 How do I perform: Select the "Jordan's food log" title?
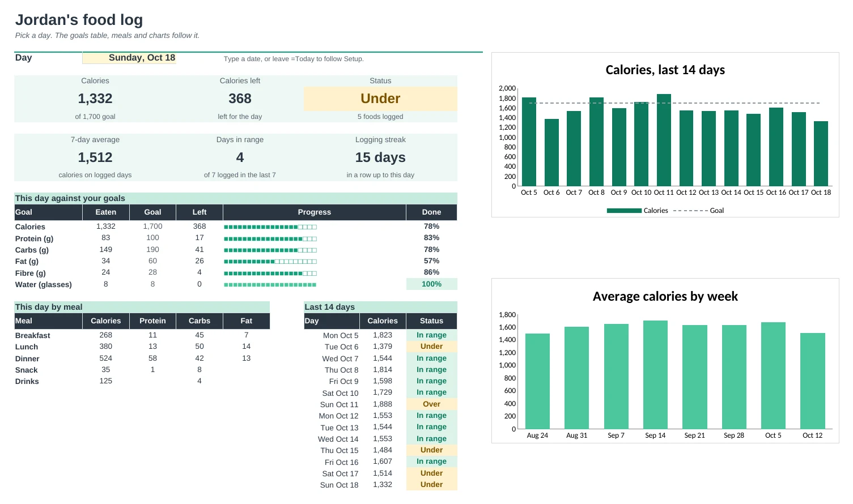[79, 20]
